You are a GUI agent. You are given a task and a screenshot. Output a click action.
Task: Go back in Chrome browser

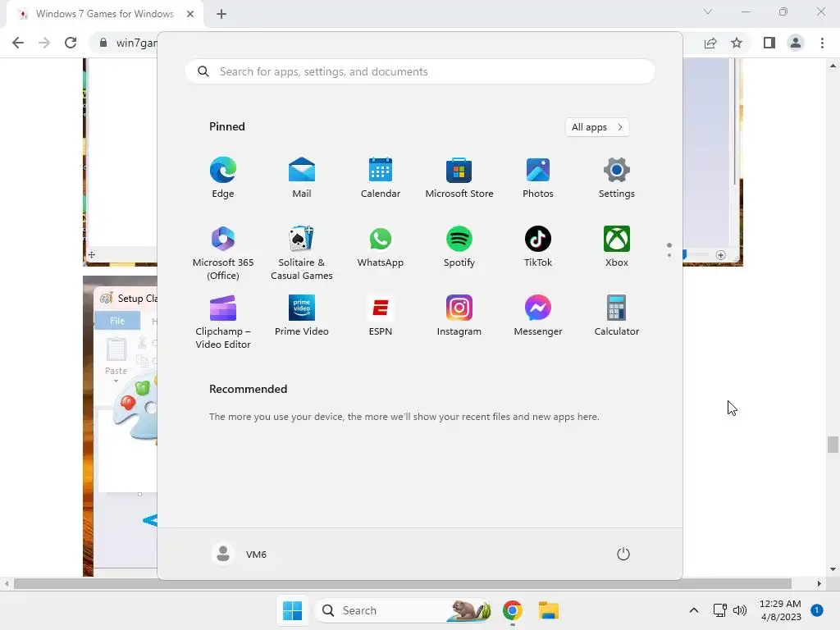coord(18,43)
